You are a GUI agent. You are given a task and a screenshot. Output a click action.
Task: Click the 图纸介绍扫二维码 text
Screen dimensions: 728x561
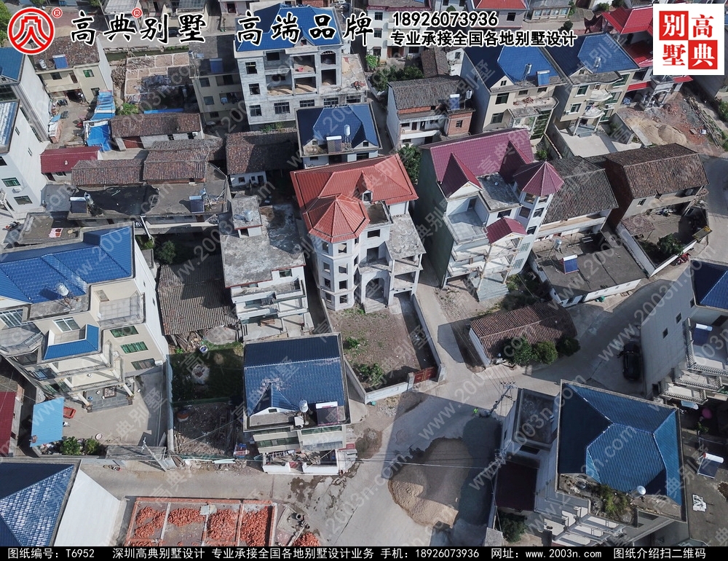coord(660,554)
